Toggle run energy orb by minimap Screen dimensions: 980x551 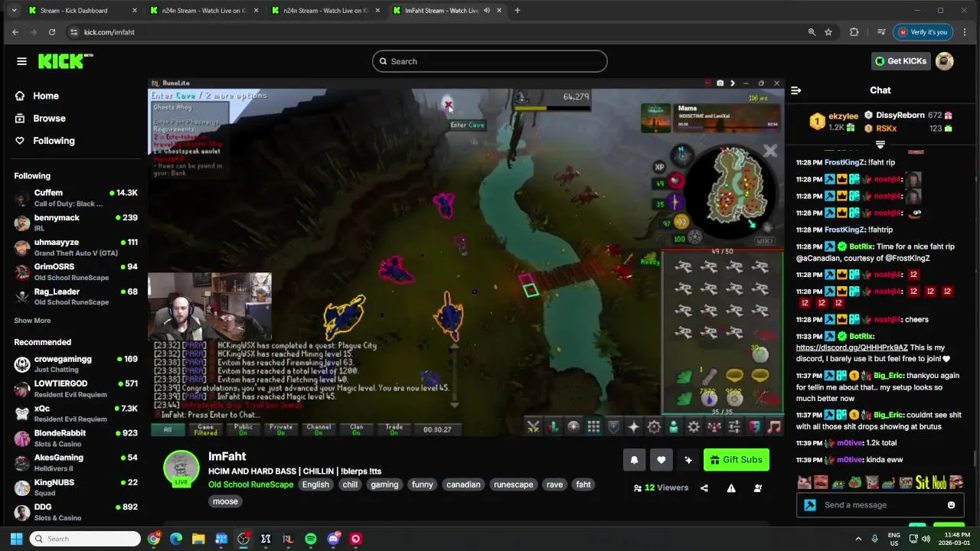click(681, 222)
